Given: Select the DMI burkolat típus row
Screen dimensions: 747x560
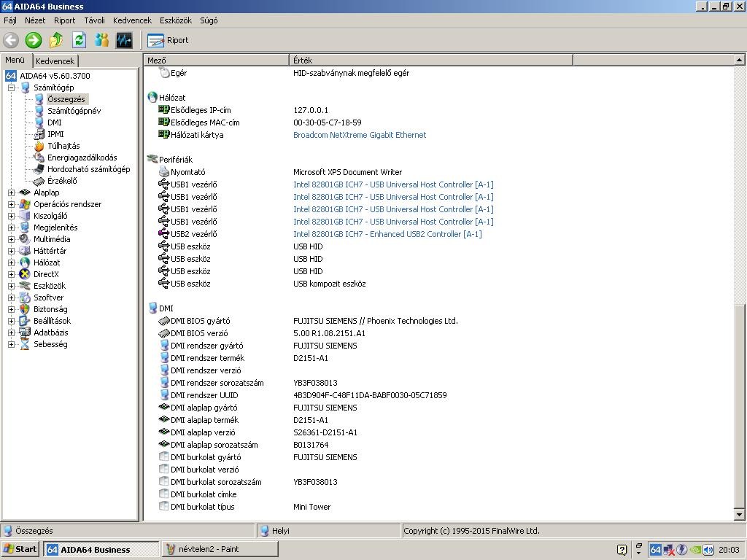Looking at the screenshot, I should pos(438,507).
